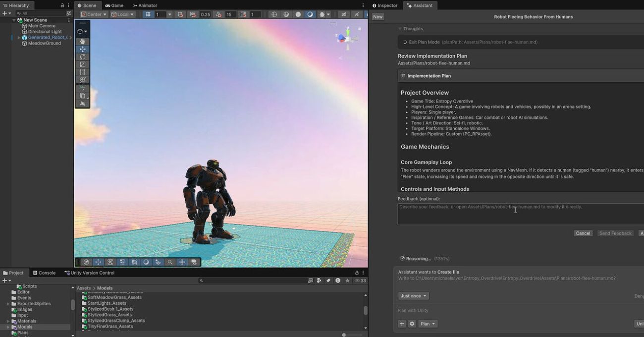Open the tool context cube dropdown
The image size is (644, 337).
click(x=82, y=31)
